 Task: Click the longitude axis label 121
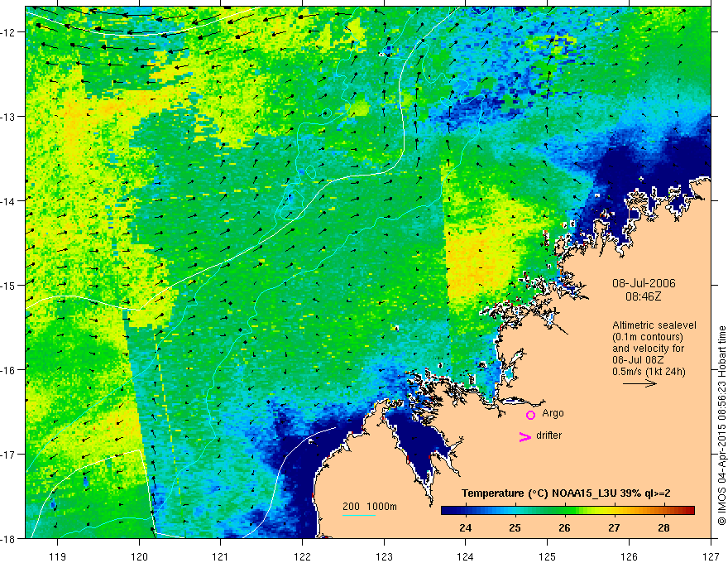coord(221,557)
